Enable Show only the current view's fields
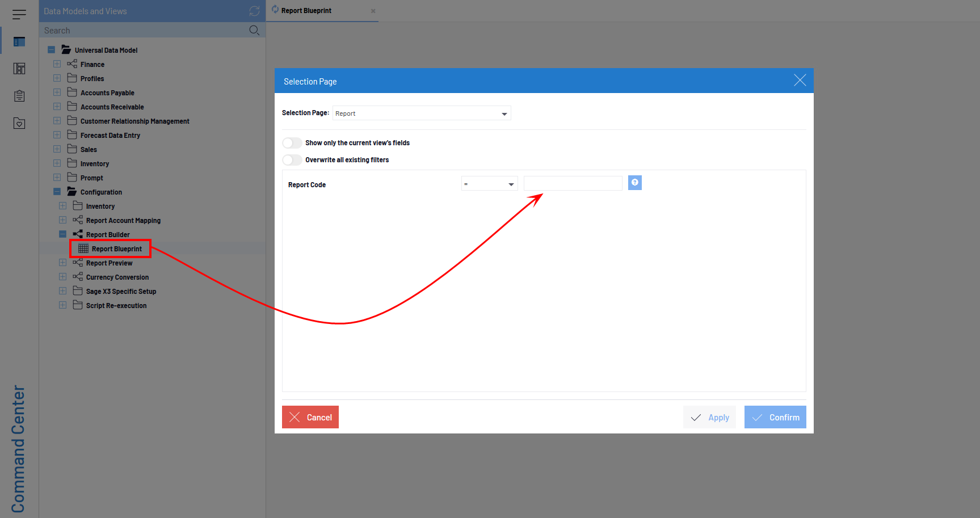Screen dimensions: 980x518 coord(292,143)
